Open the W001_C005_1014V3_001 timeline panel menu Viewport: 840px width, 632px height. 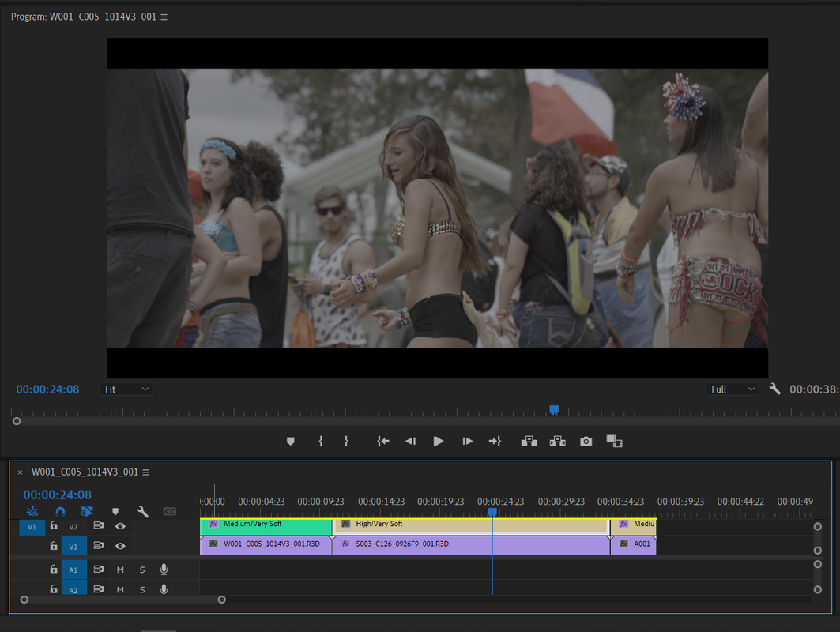145,472
